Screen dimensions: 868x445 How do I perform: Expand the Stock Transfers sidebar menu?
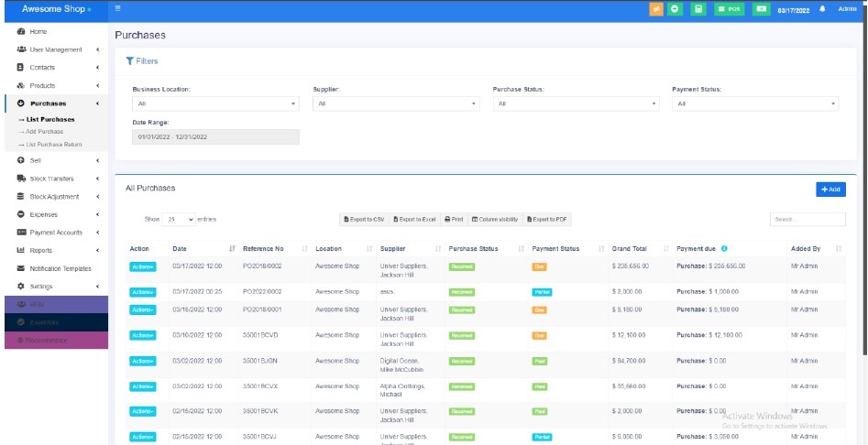pyautogui.click(x=50, y=179)
